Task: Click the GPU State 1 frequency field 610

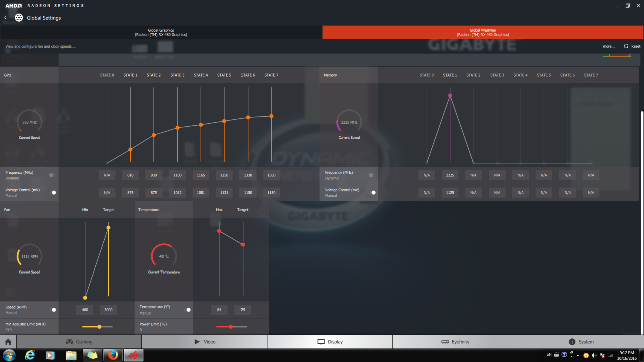Action: click(130, 175)
